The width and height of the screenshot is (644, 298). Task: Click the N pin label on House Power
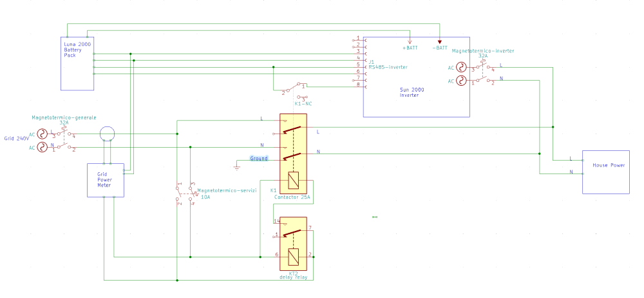(571, 172)
